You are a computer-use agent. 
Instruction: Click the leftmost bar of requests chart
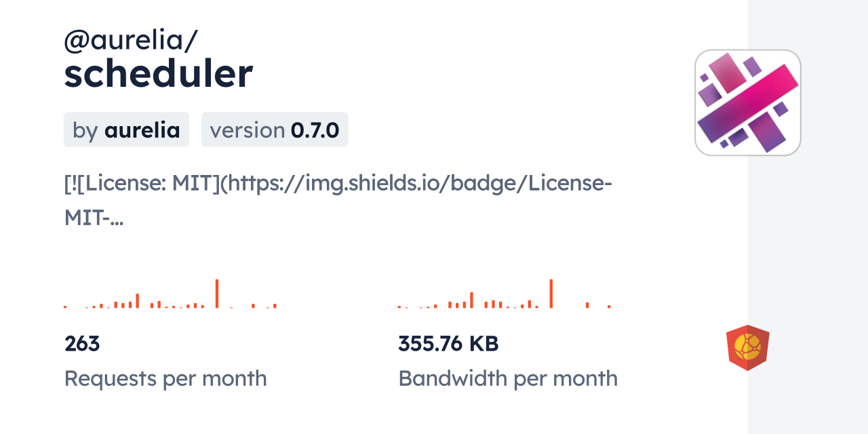pyautogui.click(x=65, y=307)
